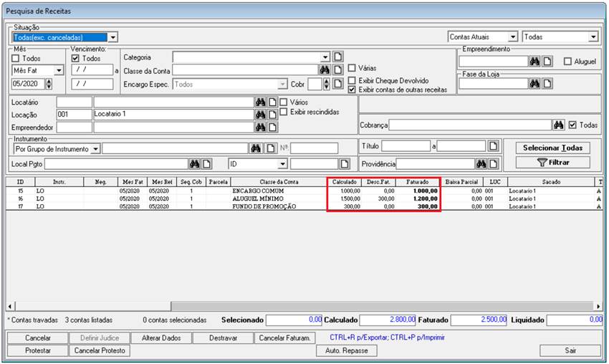
Task: Click binoculars search icon for Local Pgto
Action: [x=195, y=164]
